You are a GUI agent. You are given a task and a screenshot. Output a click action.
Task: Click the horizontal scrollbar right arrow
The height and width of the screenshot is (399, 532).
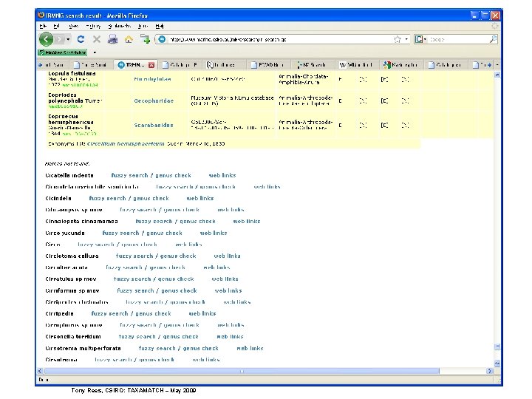[x=489, y=371]
